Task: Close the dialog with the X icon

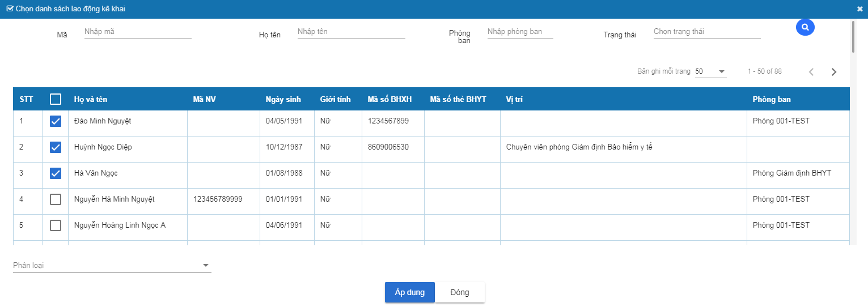Action: pyautogui.click(x=860, y=9)
